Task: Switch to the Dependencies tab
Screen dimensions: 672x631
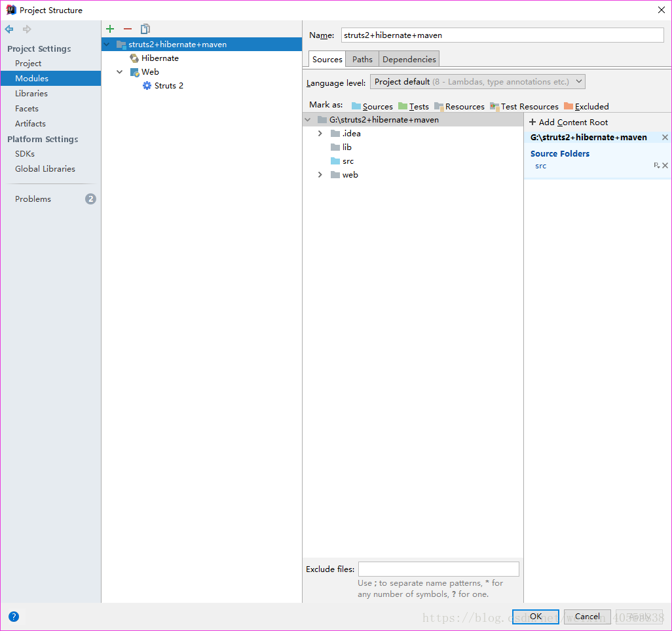Action: click(x=409, y=59)
